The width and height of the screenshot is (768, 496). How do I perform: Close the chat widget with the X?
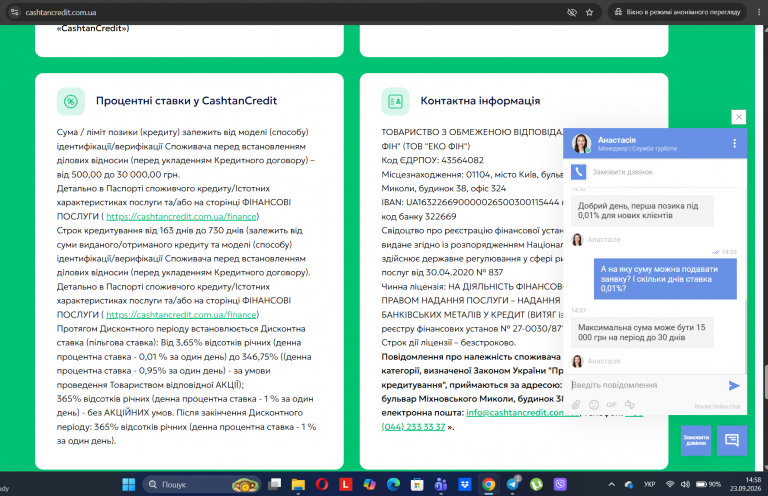point(739,117)
